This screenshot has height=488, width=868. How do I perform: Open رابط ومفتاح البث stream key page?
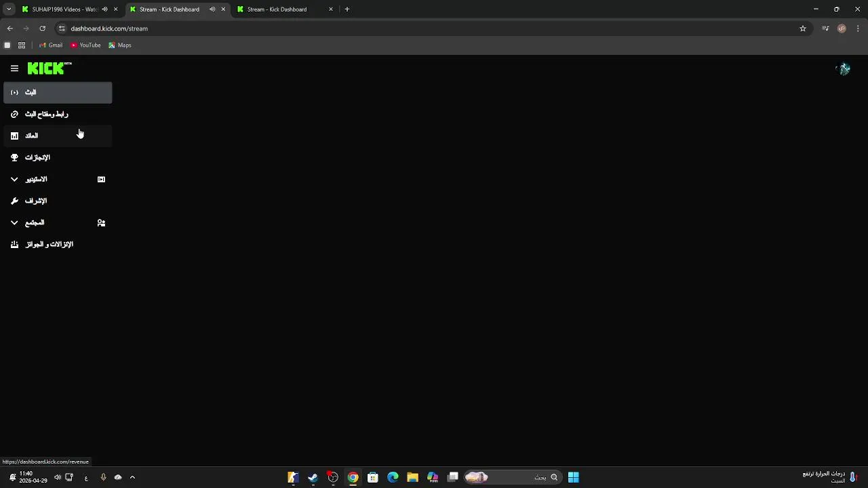(58, 114)
